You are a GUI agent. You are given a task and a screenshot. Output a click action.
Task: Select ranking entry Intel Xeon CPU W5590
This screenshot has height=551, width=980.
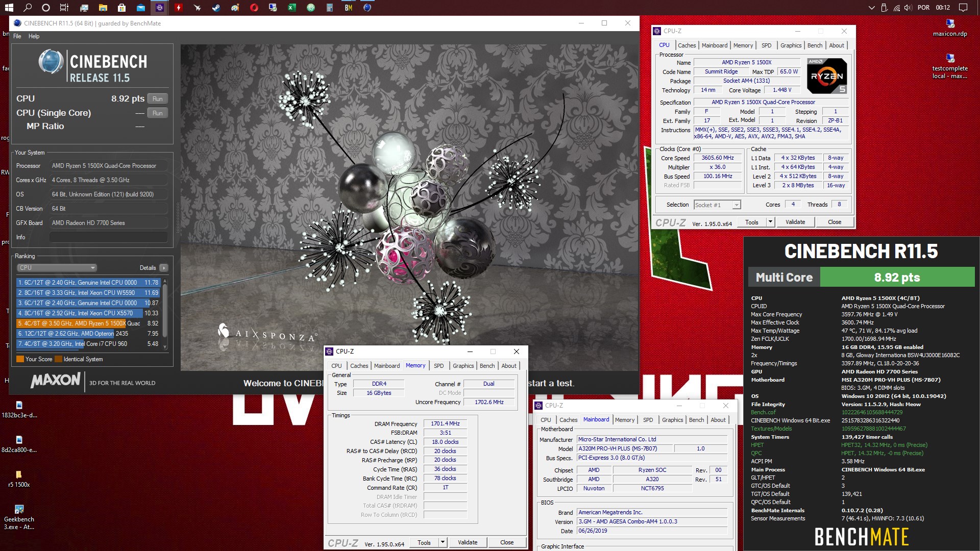(88, 293)
